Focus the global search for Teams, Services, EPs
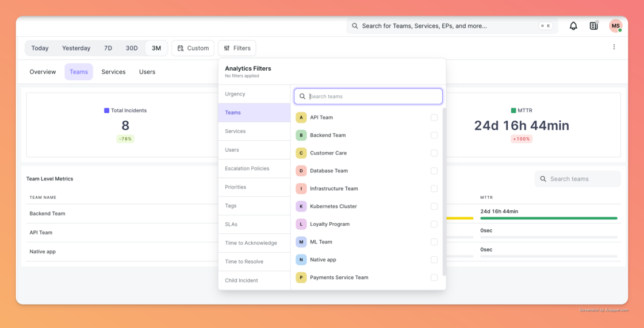 [452, 26]
